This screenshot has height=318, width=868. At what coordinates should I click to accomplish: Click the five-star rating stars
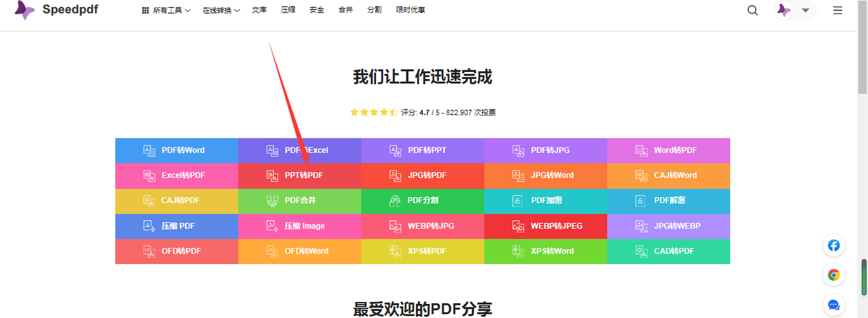pos(374,112)
